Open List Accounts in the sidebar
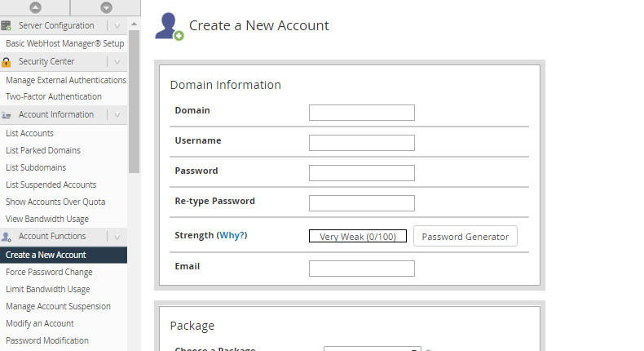 [x=29, y=133]
